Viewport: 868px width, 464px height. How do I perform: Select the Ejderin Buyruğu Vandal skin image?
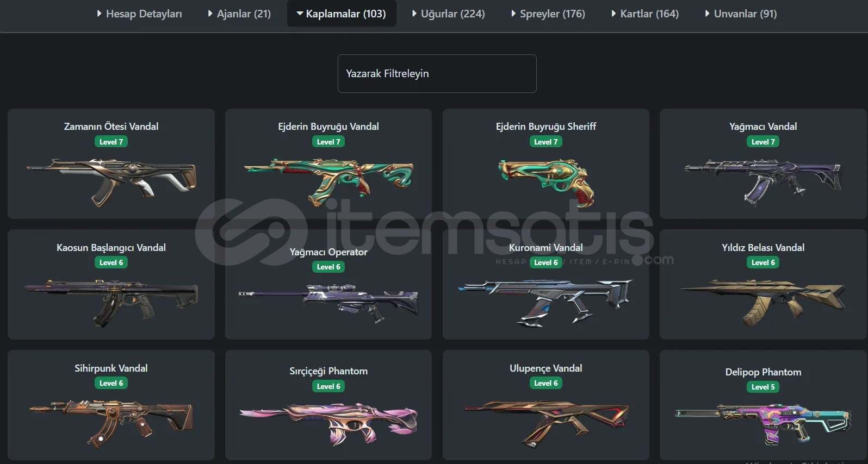(x=328, y=183)
